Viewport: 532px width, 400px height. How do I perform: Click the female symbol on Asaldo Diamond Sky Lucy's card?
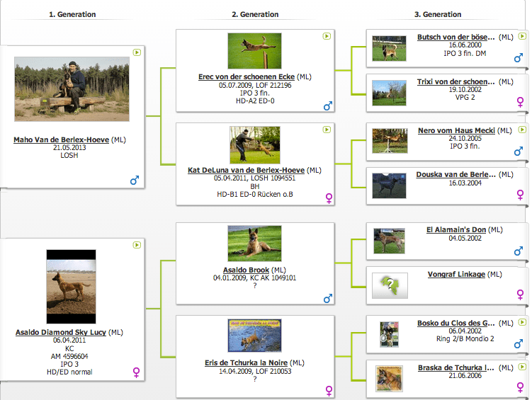(136, 372)
